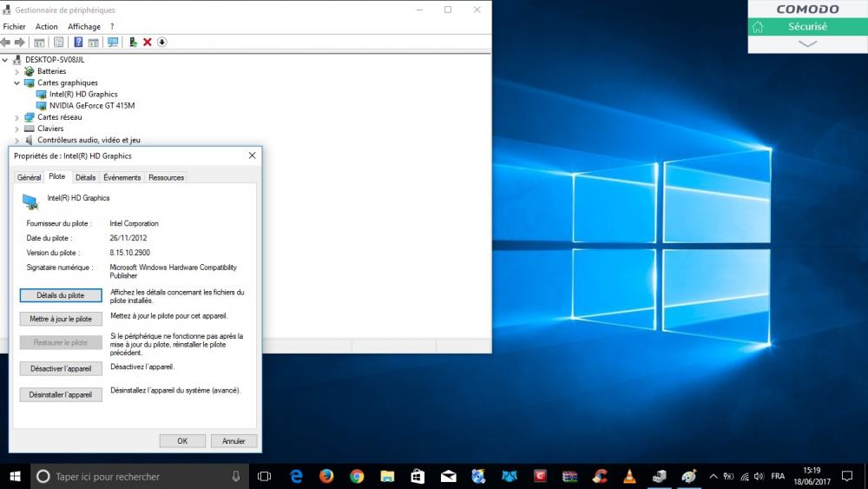Screen dimensions: 868x489
Task: Expand the Batteries device category
Action: point(16,71)
